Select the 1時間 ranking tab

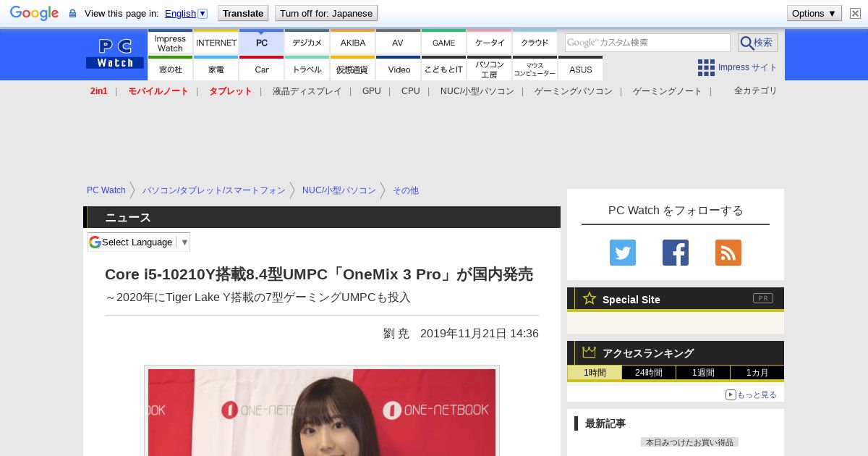595,373
